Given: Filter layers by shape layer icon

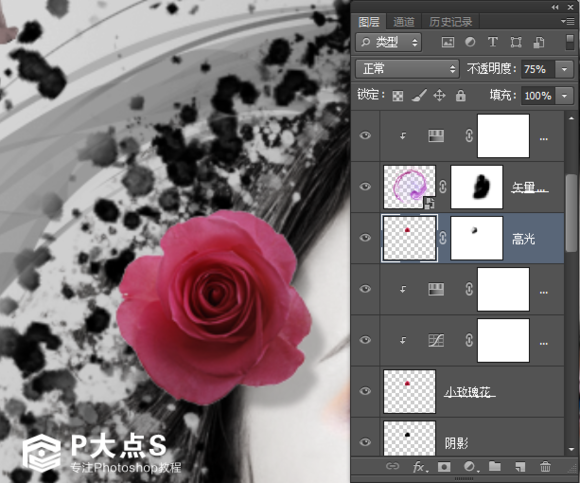Looking at the screenshot, I should tap(516, 42).
